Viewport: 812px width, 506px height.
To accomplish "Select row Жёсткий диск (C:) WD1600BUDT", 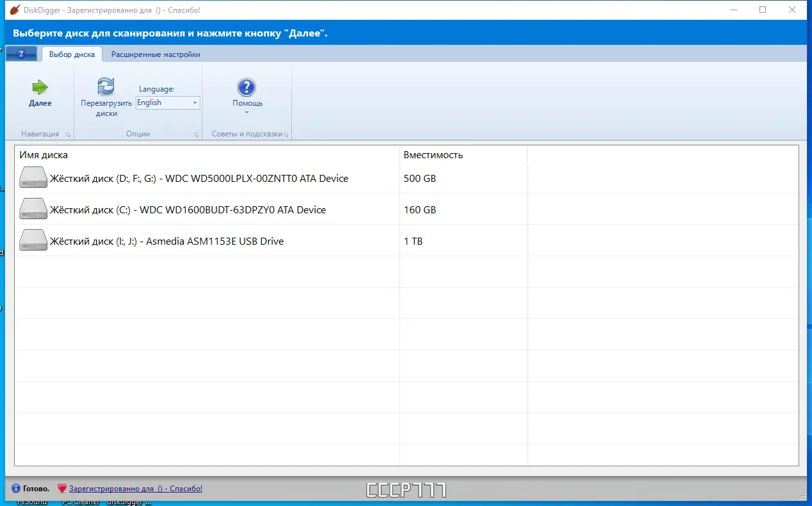I will [406, 209].
